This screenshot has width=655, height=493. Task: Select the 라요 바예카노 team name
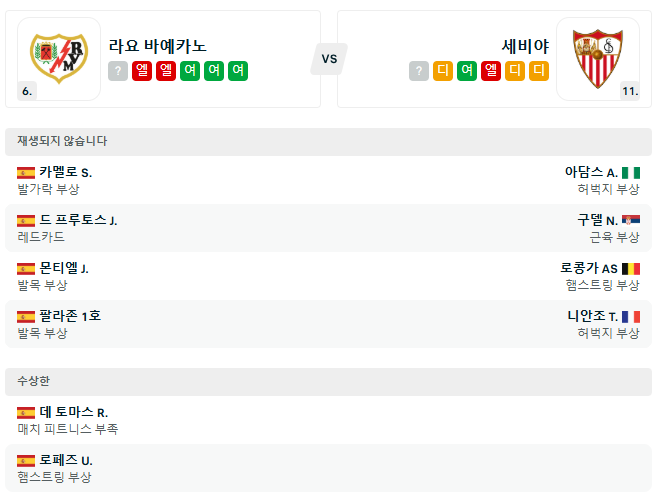[x=157, y=46]
